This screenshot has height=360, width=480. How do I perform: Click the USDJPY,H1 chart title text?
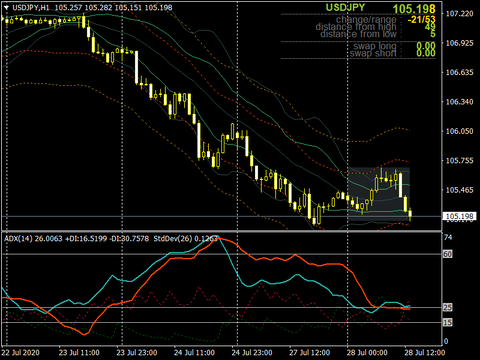(x=31, y=7)
